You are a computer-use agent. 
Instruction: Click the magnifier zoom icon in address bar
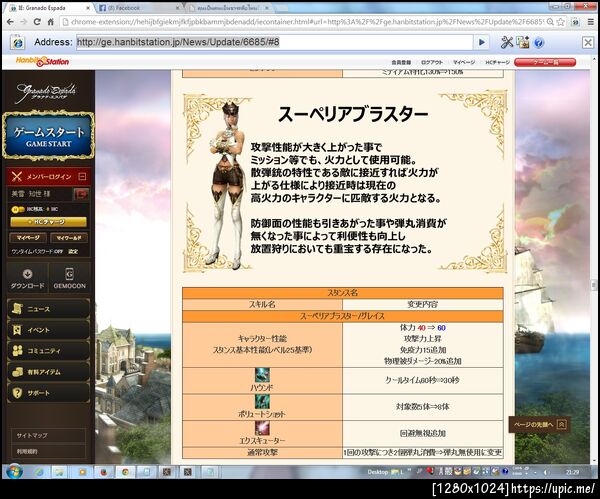pos(550,22)
